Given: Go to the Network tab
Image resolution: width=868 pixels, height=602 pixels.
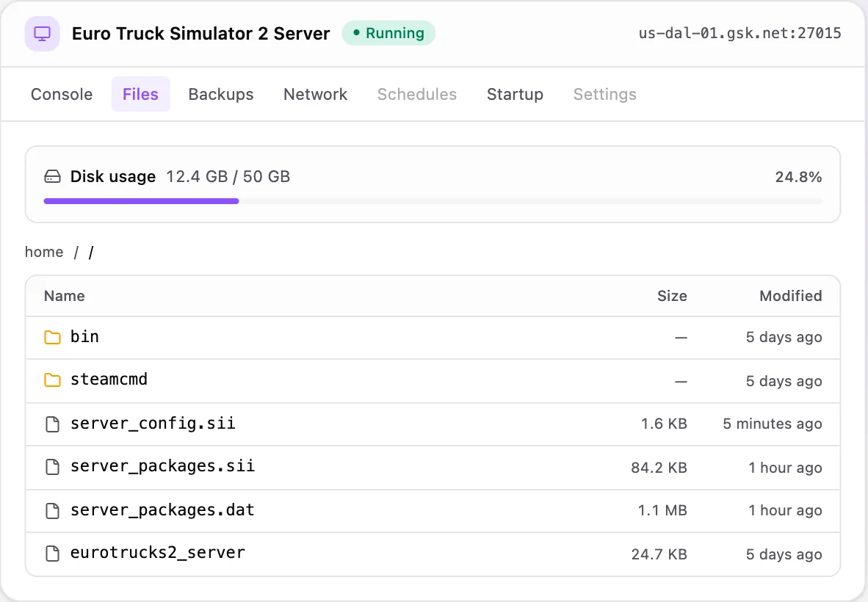Looking at the screenshot, I should [x=316, y=94].
